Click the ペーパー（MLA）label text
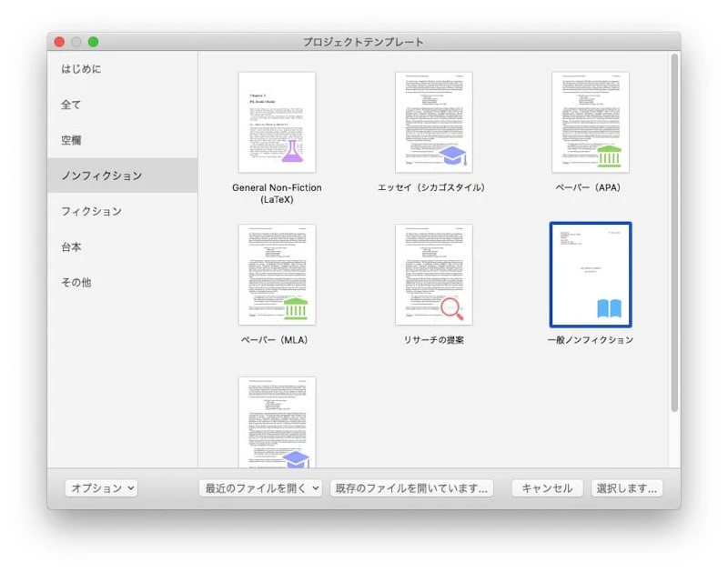 275,340
